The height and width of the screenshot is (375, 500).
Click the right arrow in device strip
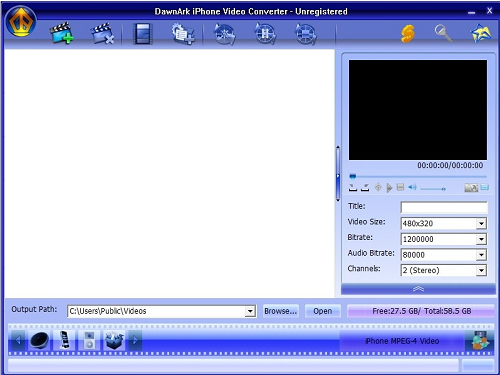135,340
